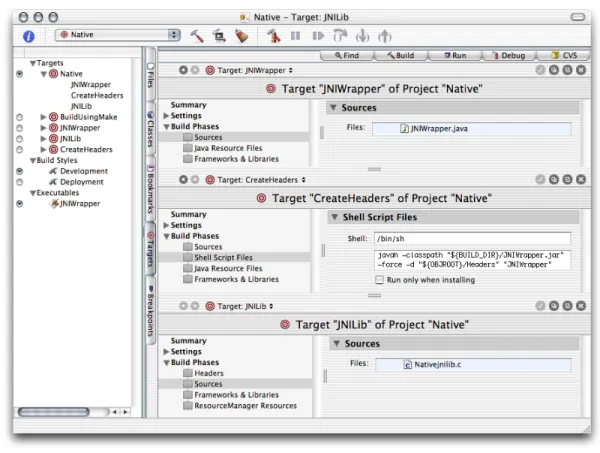
Task: Switch to the Bookmarks vertical tab
Action: (151, 189)
